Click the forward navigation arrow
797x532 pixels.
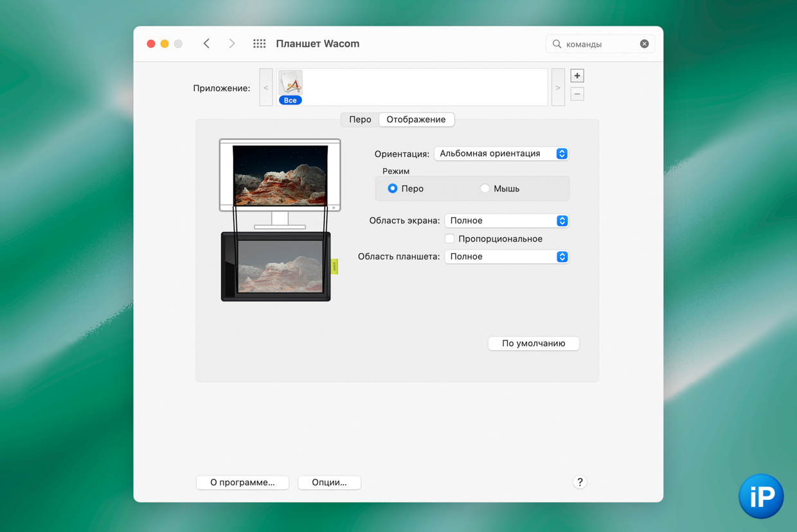coord(231,44)
